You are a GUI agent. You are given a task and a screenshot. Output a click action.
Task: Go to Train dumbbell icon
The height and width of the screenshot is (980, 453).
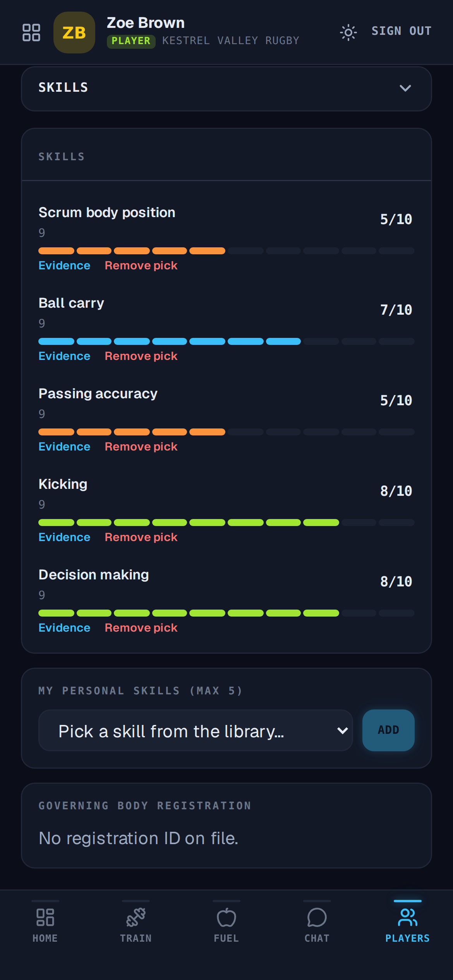click(x=136, y=917)
